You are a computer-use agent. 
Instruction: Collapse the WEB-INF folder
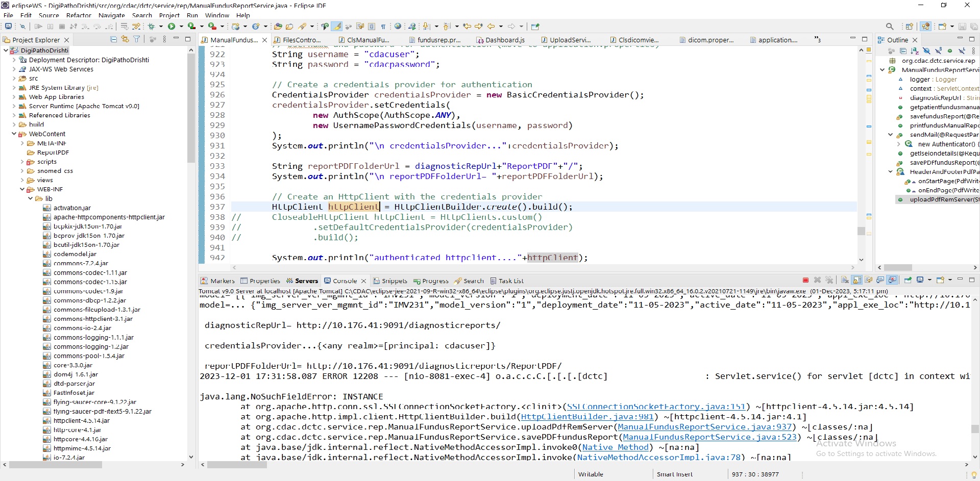(22, 189)
